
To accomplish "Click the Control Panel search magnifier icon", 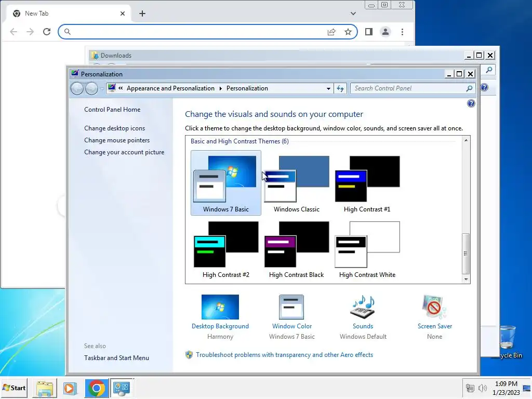I will click(x=470, y=88).
